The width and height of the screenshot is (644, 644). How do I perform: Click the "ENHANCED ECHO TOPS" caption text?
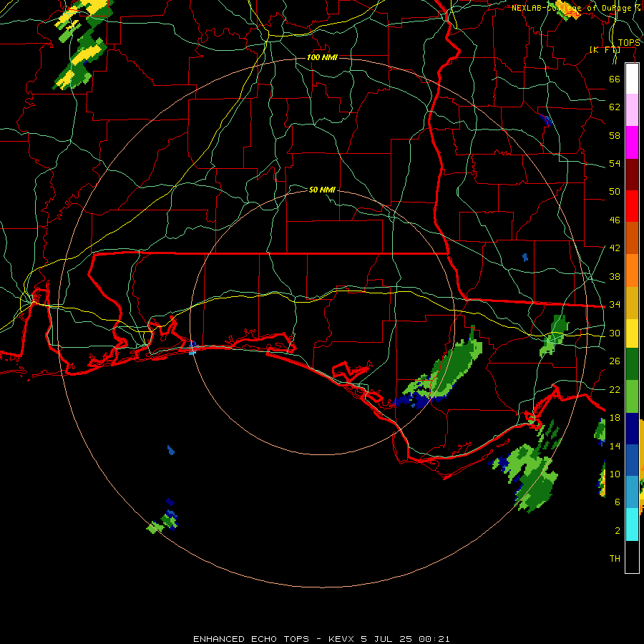251,639
